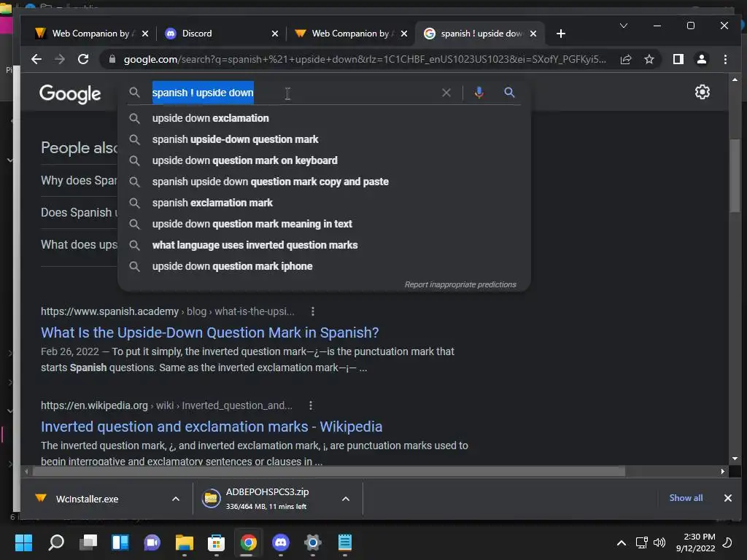
Task: Click the vertical page scrollbar thumb
Action: [734, 175]
